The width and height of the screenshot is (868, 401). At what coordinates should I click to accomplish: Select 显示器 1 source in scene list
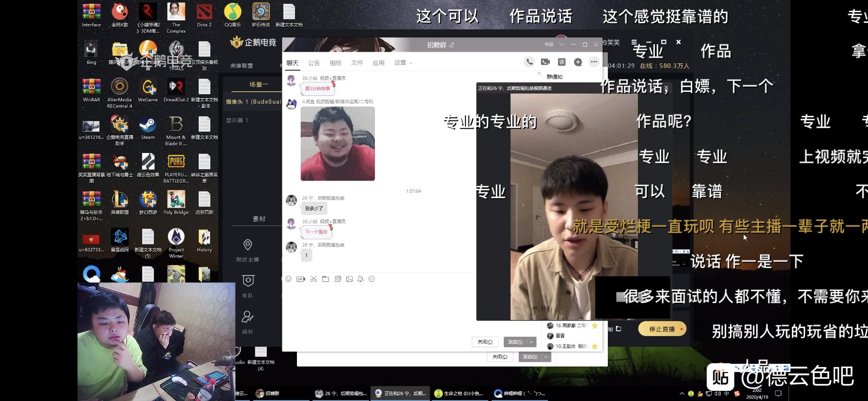pyautogui.click(x=237, y=120)
